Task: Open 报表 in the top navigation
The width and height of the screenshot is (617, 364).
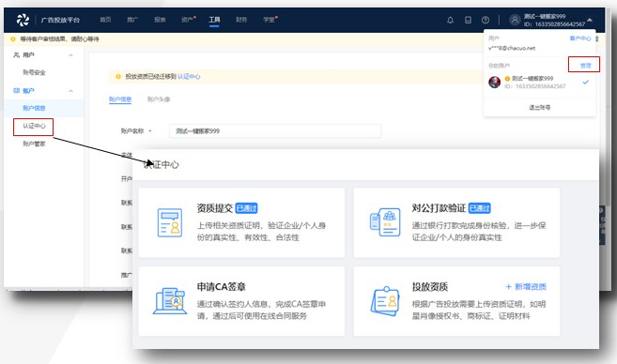Action: (160, 20)
